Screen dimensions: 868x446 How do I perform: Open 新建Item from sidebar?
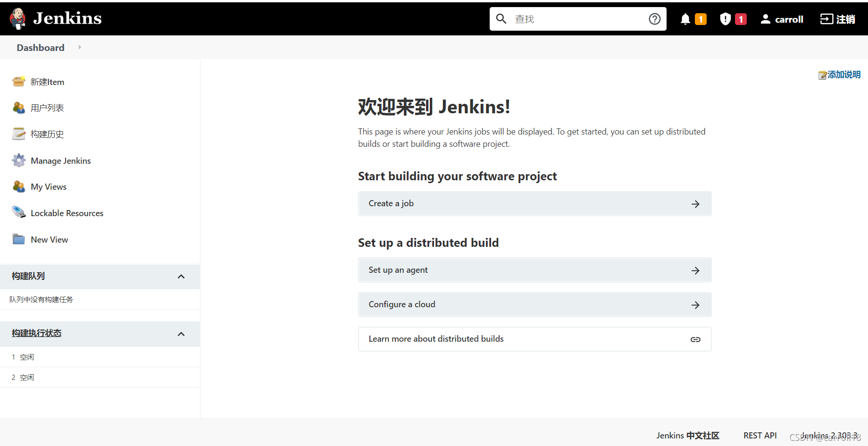pyautogui.click(x=47, y=82)
